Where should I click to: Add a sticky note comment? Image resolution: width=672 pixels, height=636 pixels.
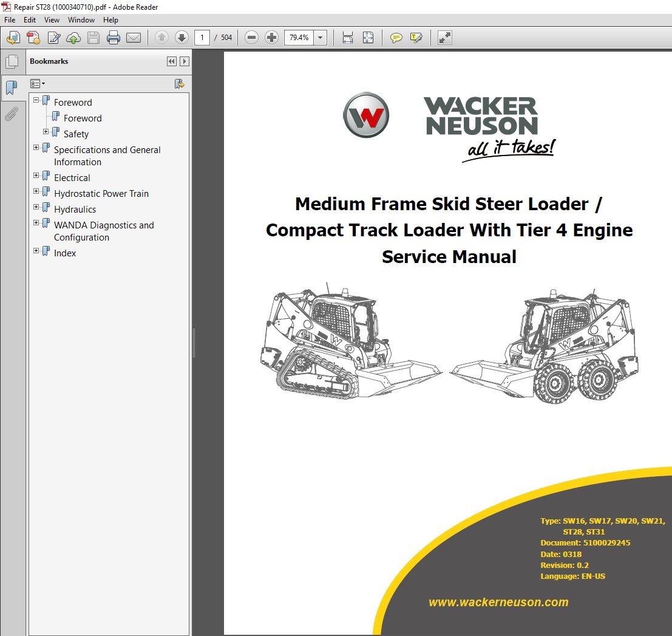(396, 38)
